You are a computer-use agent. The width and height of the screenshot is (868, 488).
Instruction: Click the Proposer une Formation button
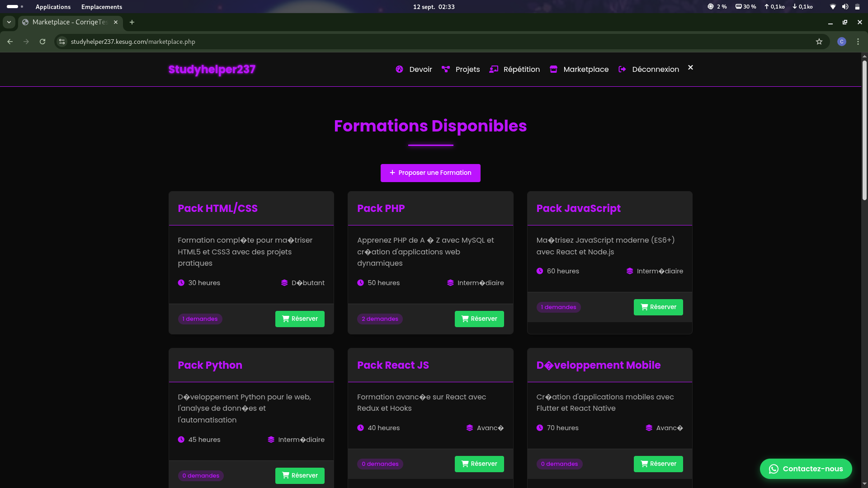(x=430, y=173)
